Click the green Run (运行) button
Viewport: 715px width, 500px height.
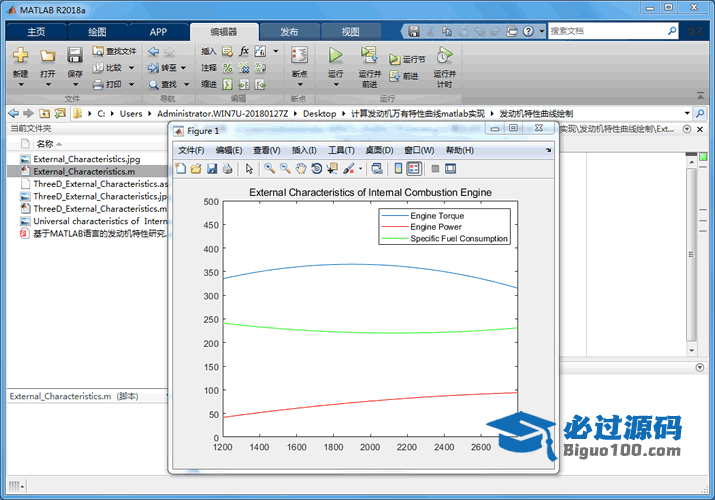(335, 56)
